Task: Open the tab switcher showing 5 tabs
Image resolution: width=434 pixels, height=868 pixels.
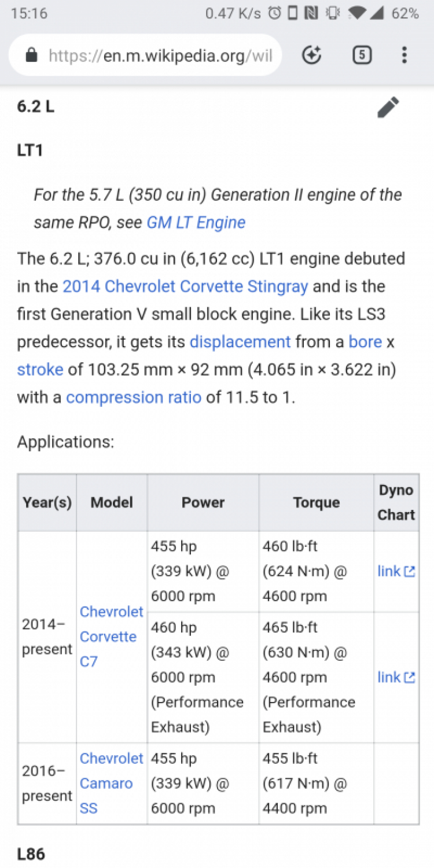Action: (x=362, y=55)
